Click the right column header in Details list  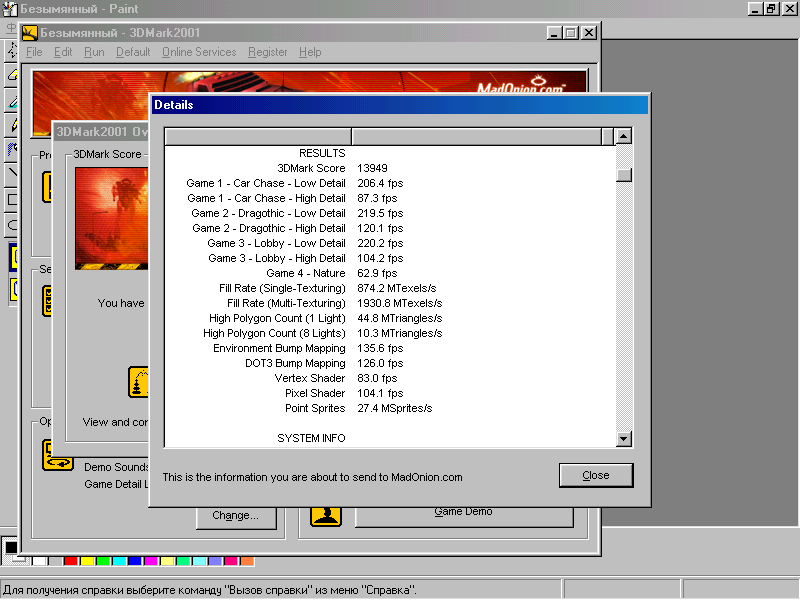[477, 137]
